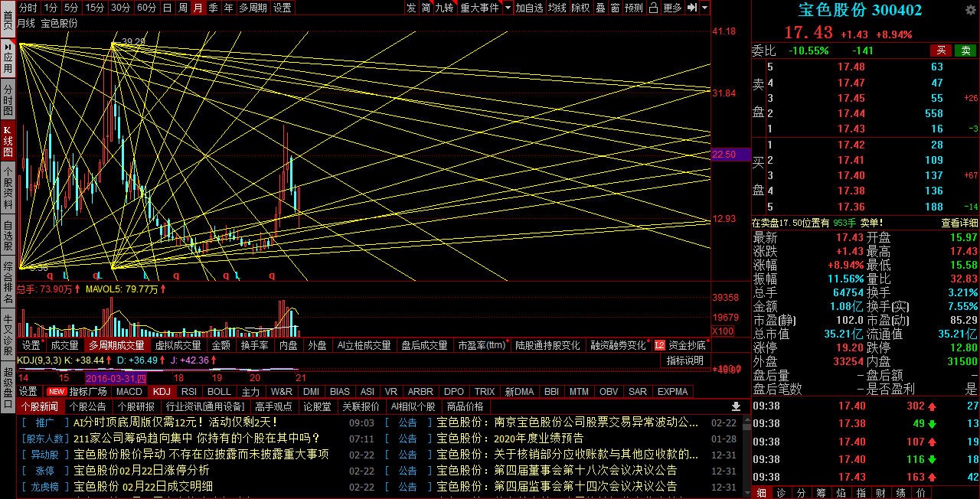The height and width of the screenshot is (499, 980).
Task: Open news: 宝色股份02月22日涨停分析
Action: point(142,470)
